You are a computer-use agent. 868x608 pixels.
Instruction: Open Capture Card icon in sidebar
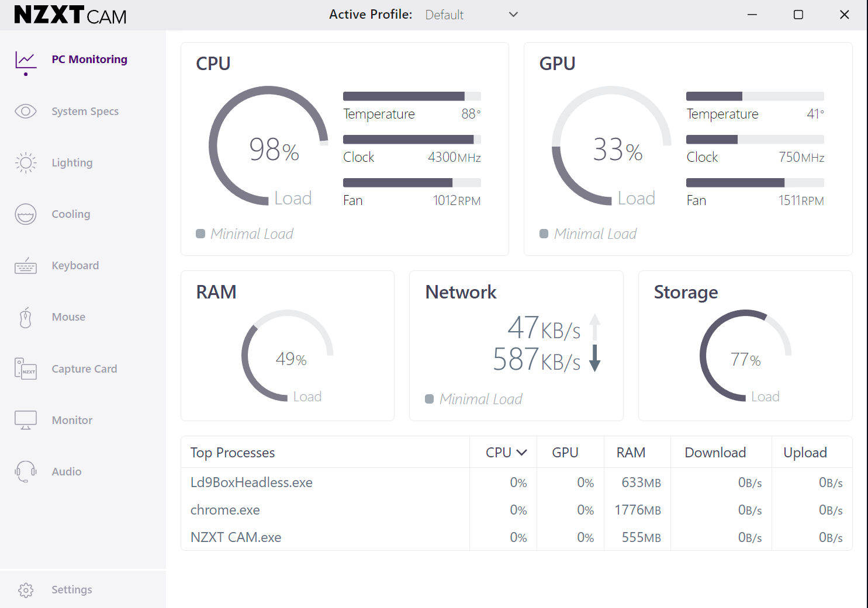coord(26,369)
